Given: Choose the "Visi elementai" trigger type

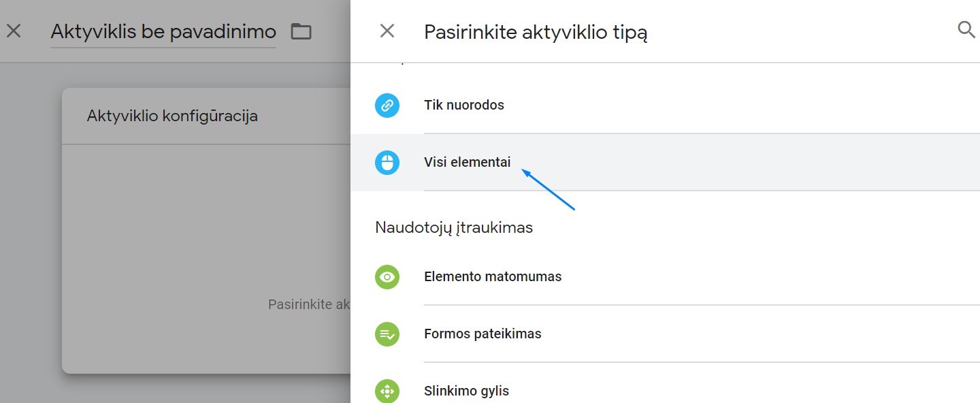Looking at the screenshot, I should click(467, 163).
